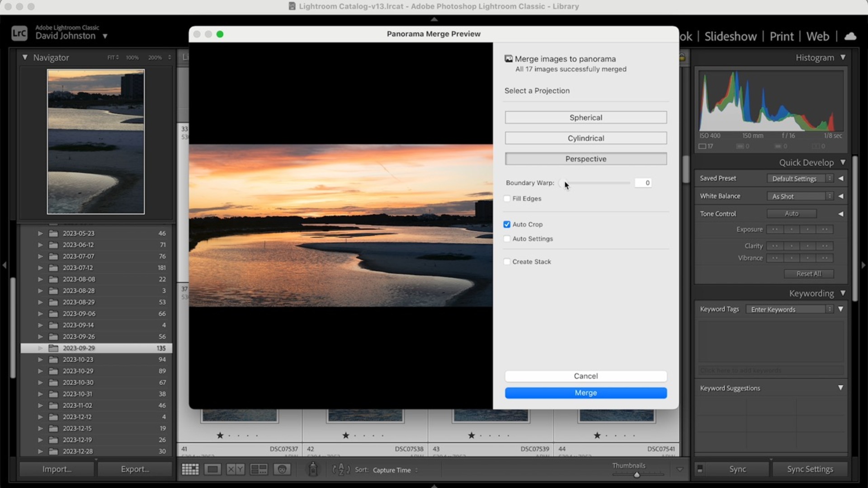Toggle the A-Z sort direction icon

[342, 469]
